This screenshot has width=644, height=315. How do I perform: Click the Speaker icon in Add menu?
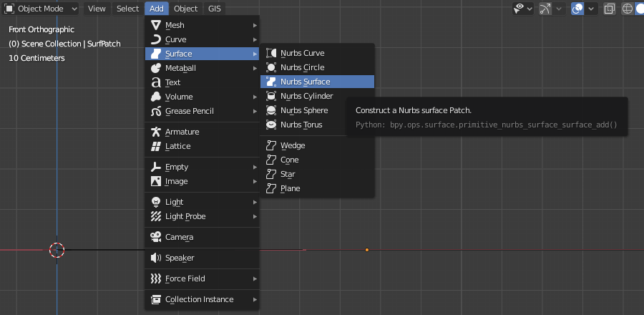156,258
